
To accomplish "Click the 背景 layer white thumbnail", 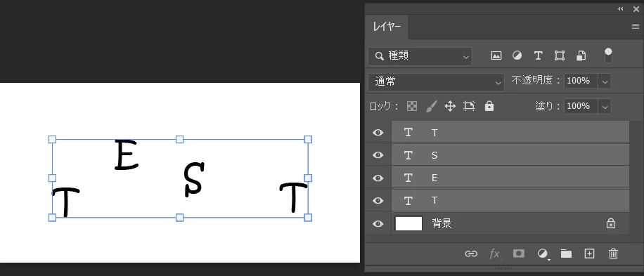I will click(408, 223).
